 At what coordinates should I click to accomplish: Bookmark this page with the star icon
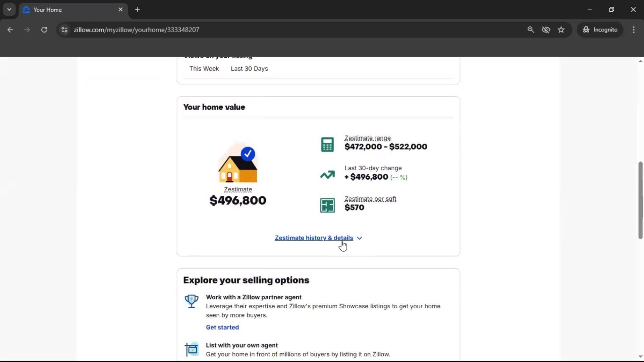561,29
